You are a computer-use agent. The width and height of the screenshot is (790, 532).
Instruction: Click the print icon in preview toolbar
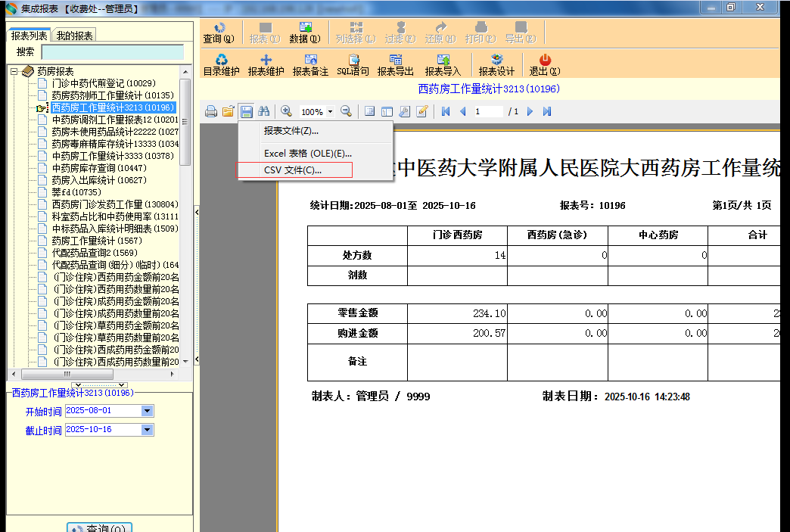211,111
